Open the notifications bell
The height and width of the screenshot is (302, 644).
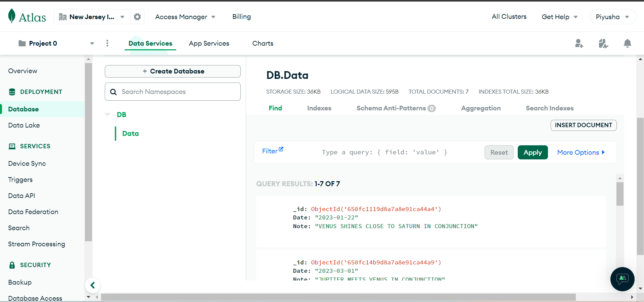627,43
